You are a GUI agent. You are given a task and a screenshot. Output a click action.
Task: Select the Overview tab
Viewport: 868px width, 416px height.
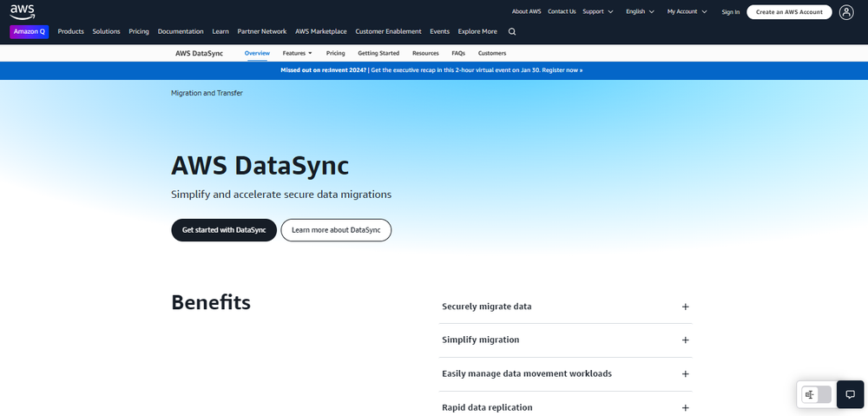(257, 53)
